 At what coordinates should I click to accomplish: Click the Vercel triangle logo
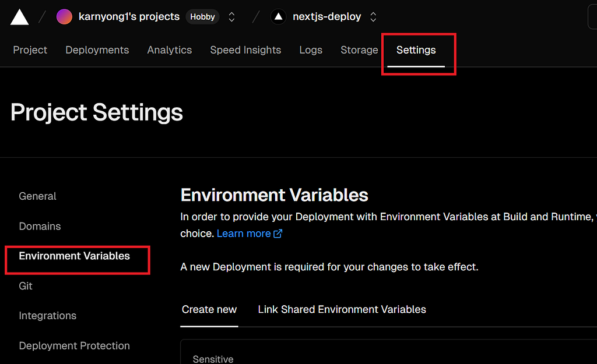click(x=19, y=17)
